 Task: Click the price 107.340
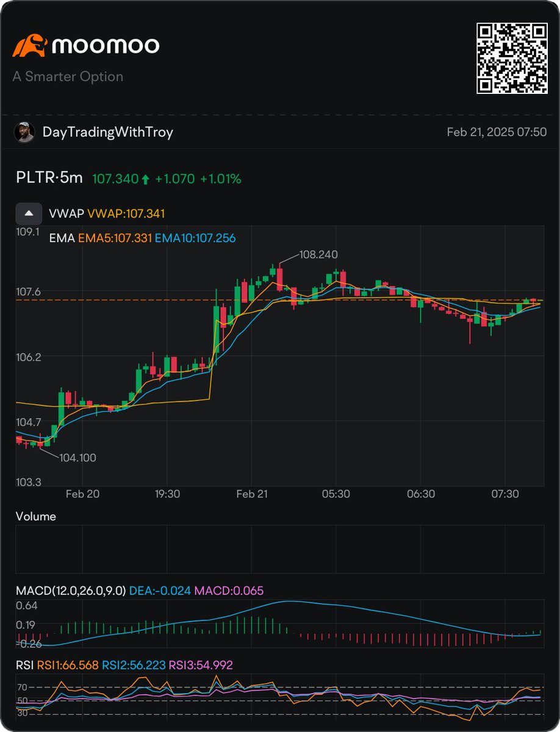pos(115,179)
